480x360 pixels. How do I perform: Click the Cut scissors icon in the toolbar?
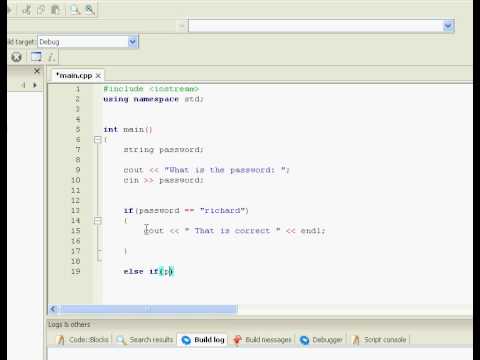click(x=26, y=10)
